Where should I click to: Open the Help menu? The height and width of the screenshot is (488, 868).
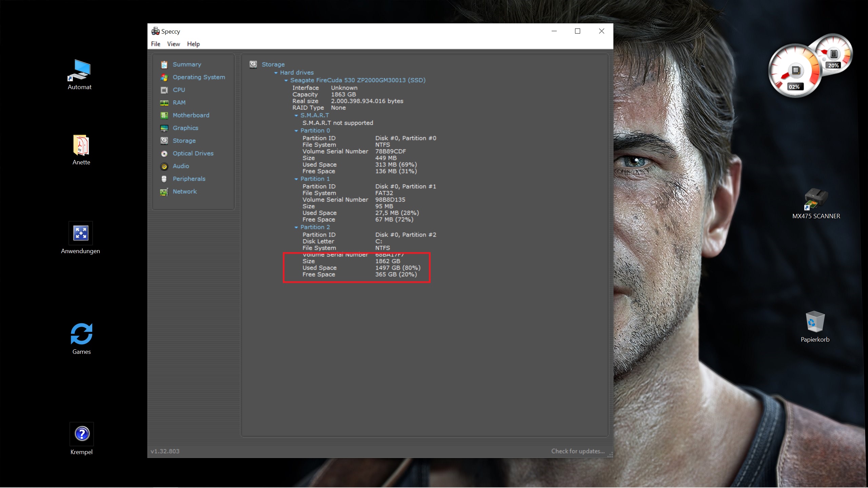point(193,44)
